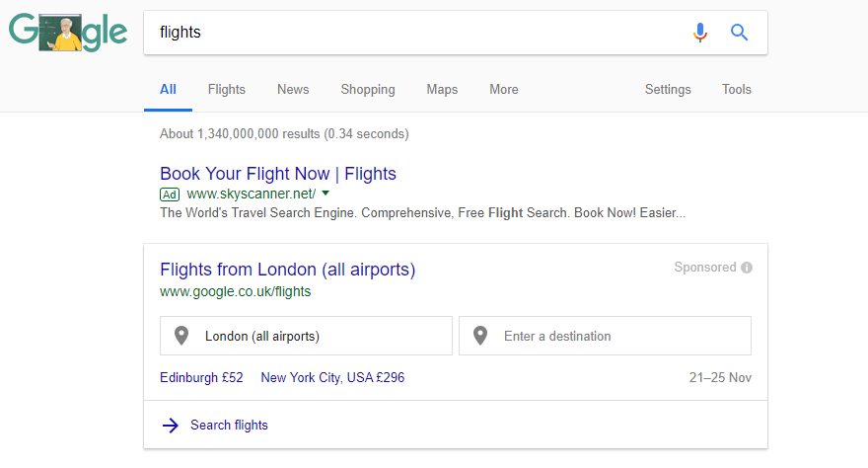Open the Shopping results tab

368,90
